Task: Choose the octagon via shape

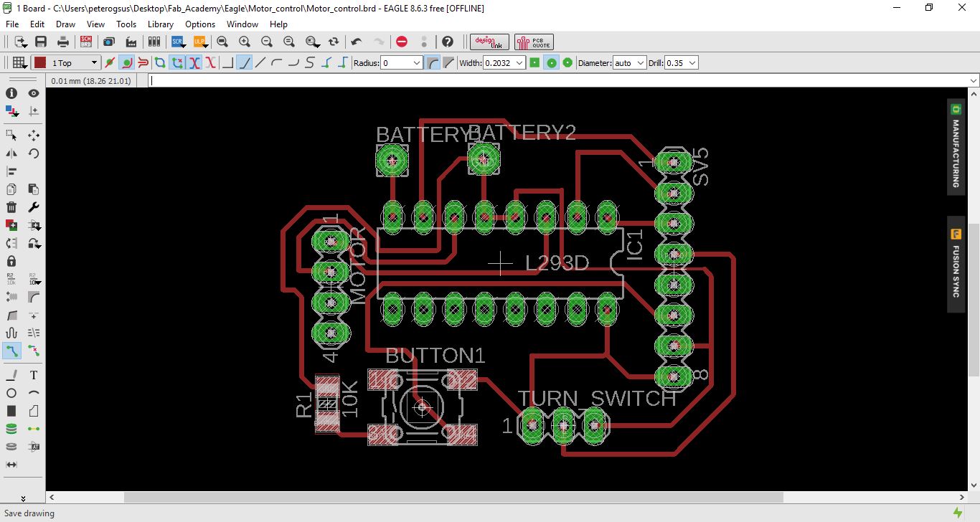Action: click(567, 62)
